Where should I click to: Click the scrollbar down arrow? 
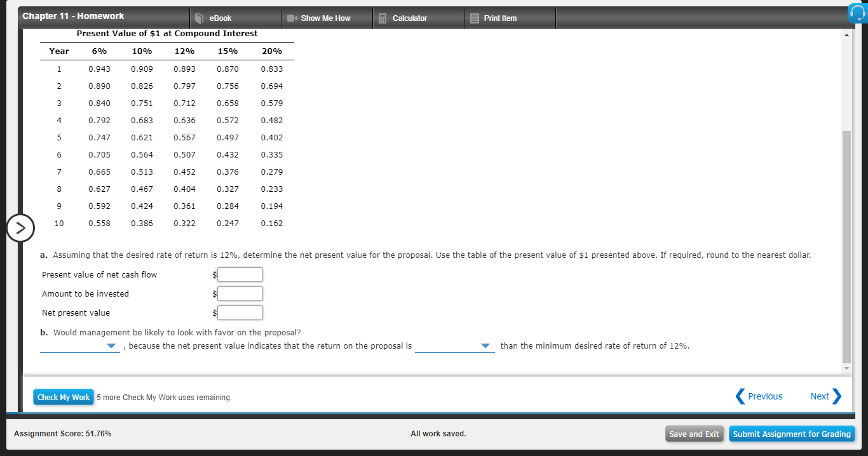pos(846,368)
